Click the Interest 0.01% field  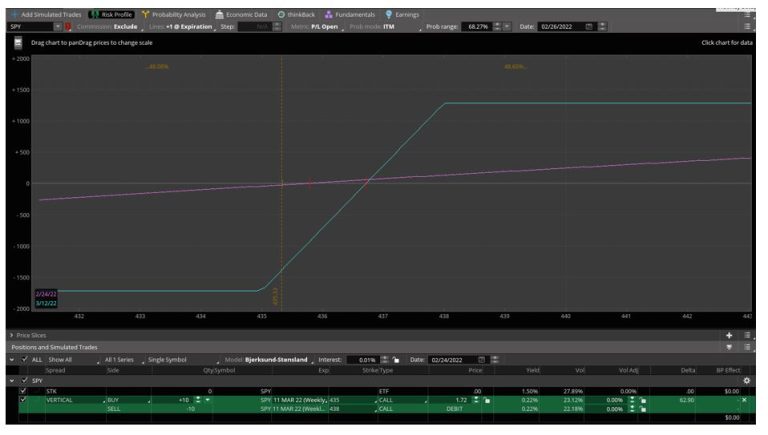tap(363, 360)
